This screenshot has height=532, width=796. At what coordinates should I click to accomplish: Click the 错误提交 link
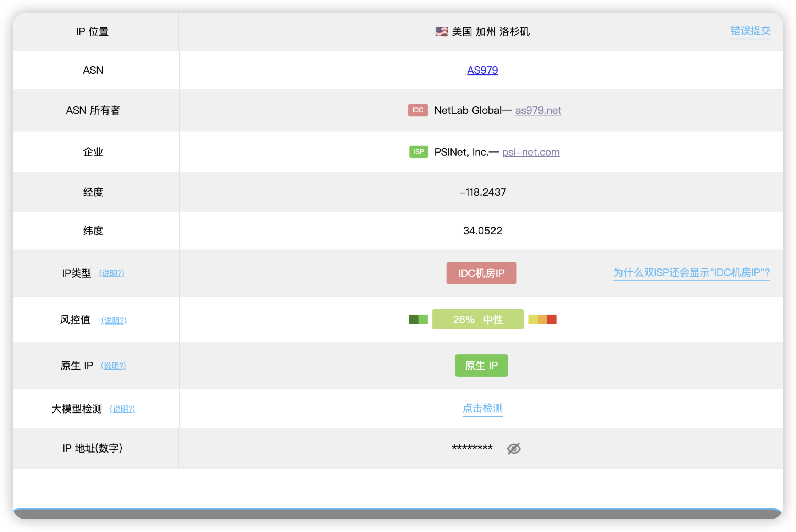coord(750,31)
